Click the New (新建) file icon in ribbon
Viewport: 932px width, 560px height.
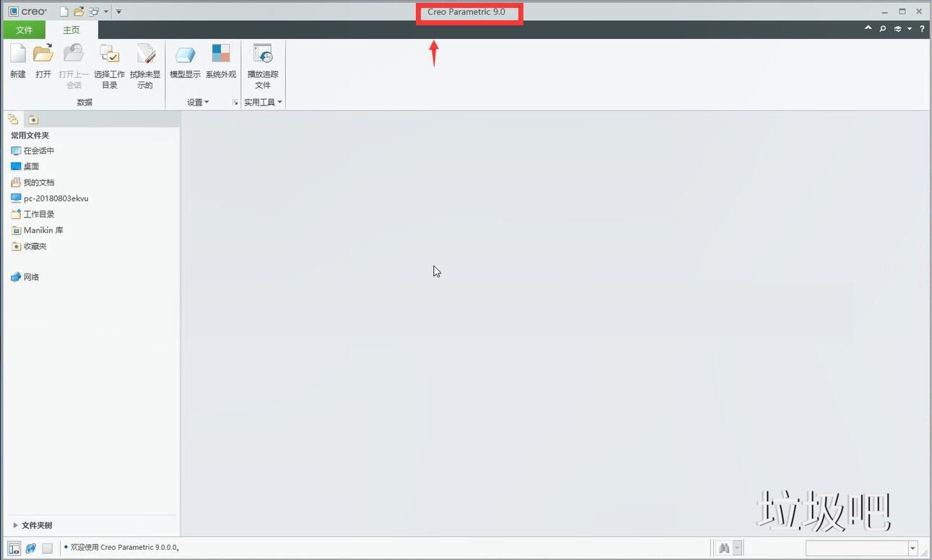17,61
